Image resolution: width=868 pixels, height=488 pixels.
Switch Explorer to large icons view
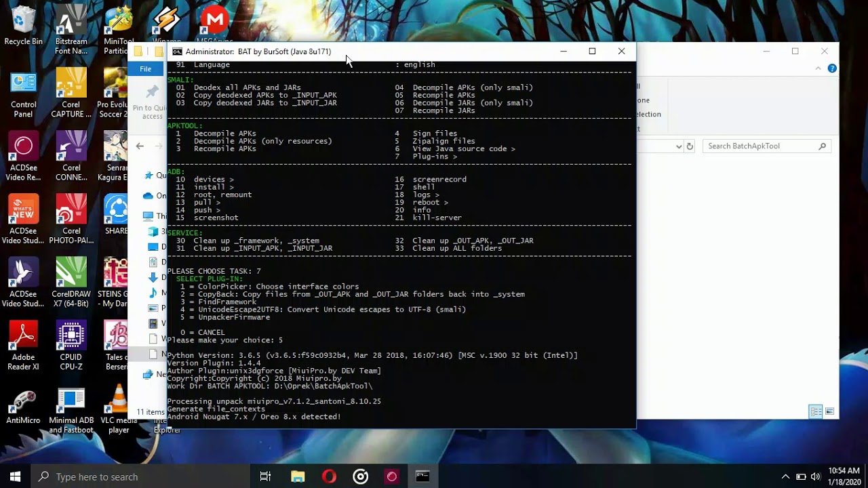pyautogui.click(x=829, y=411)
